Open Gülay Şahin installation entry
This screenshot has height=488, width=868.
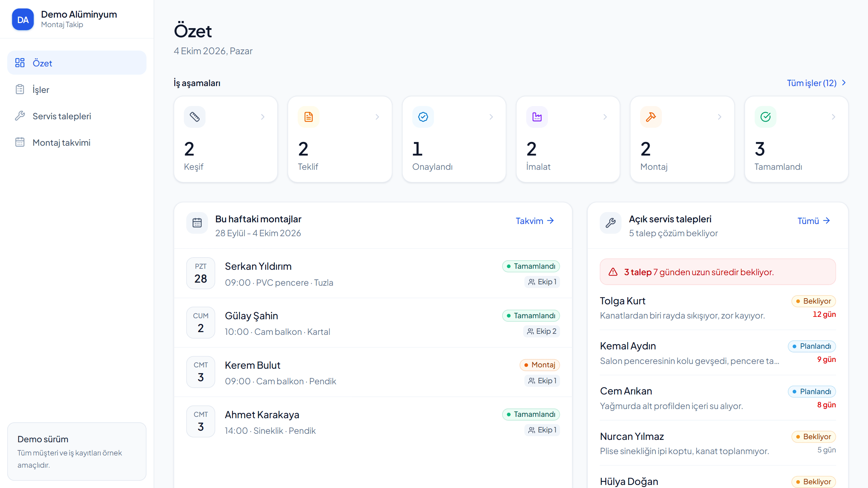pyautogui.click(x=373, y=323)
